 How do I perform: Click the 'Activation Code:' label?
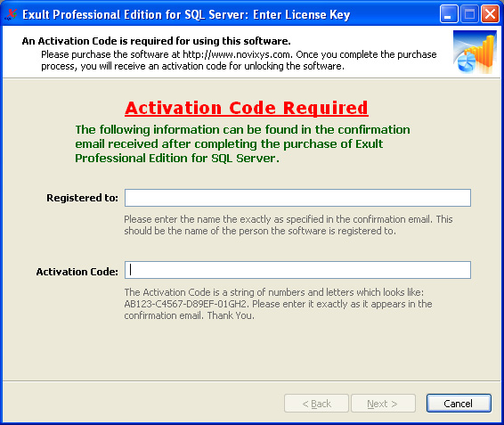point(77,272)
